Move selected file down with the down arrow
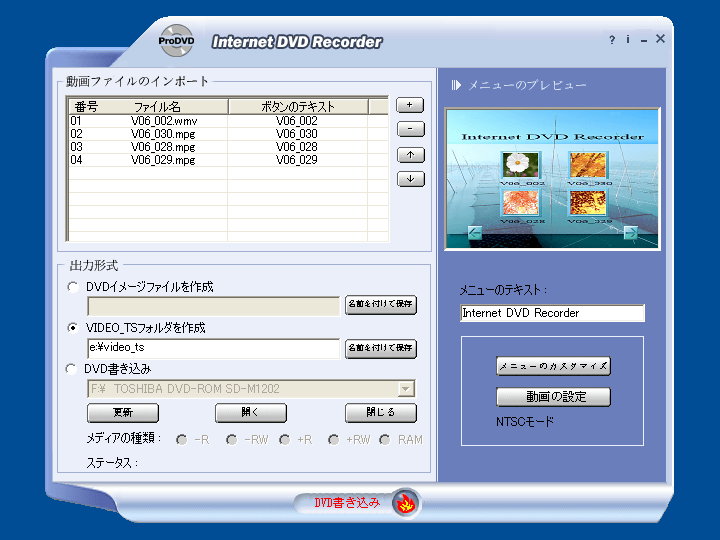This screenshot has width=720, height=540. point(410,179)
